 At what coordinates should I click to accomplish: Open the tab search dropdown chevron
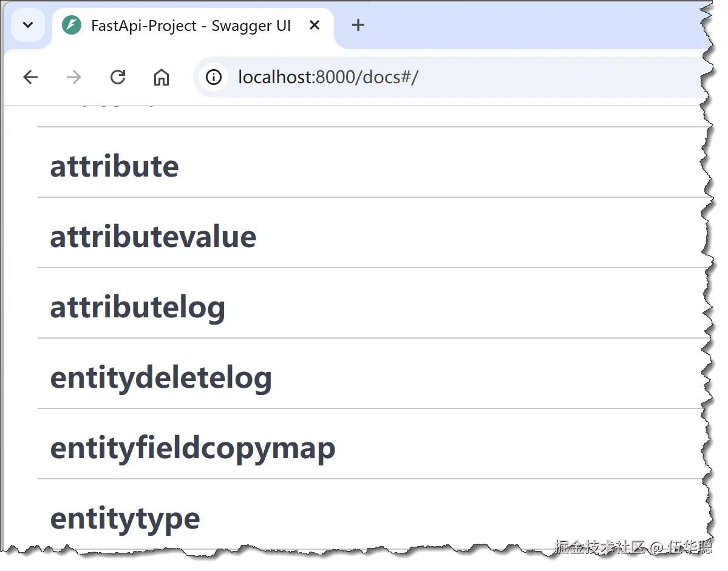tap(28, 25)
